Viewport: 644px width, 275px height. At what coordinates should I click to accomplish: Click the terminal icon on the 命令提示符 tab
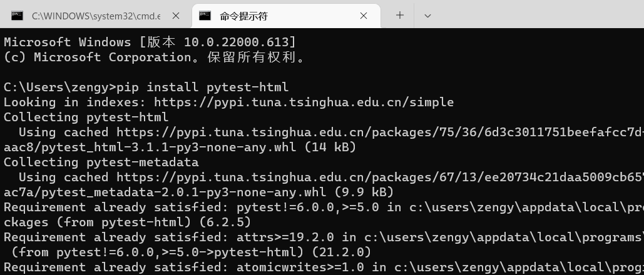click(x=205, y=16)
